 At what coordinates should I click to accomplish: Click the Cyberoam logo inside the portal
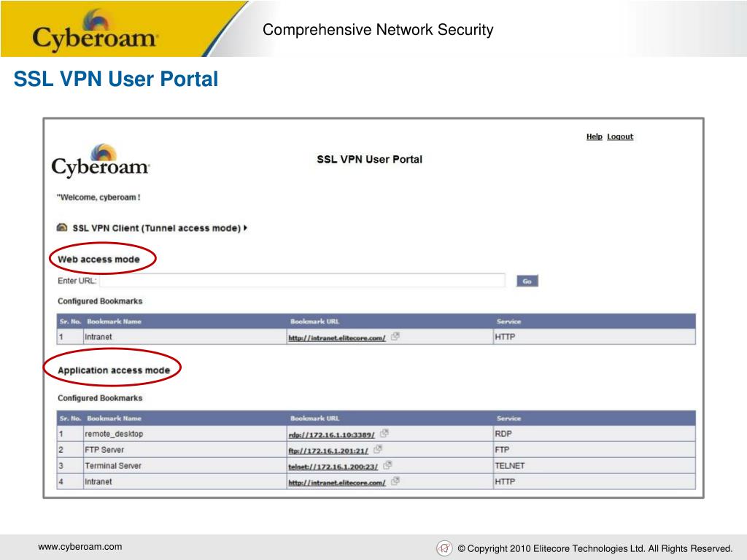tap(101, 161)
